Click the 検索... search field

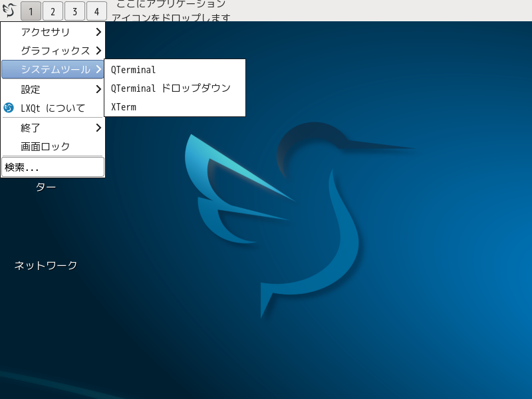[53, 167]
